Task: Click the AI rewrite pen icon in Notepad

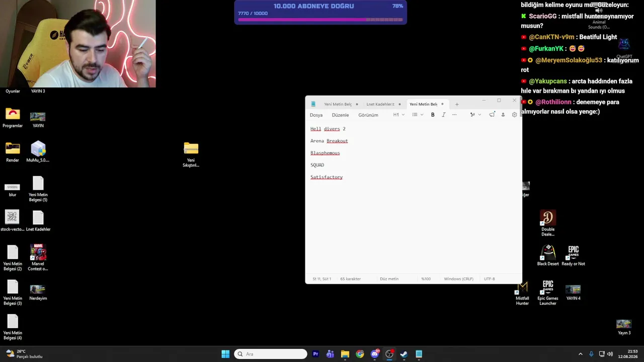Action: [x=472, y=115]
